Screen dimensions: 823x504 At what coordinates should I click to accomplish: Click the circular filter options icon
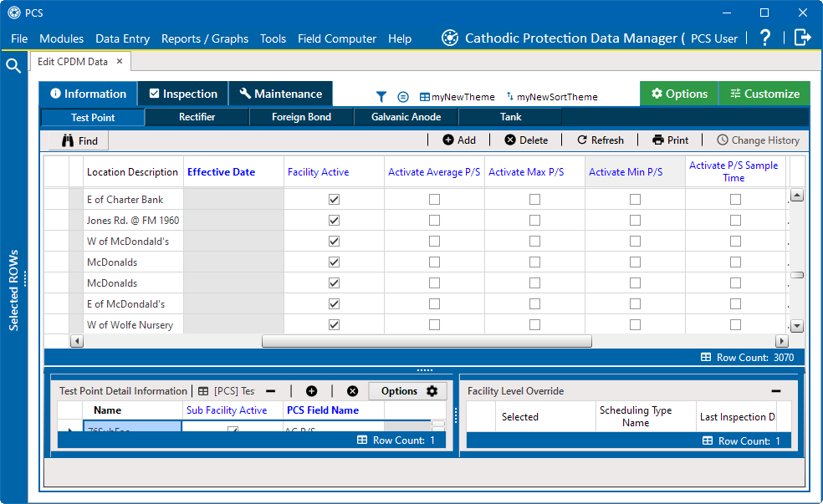(x=403, y=96)
